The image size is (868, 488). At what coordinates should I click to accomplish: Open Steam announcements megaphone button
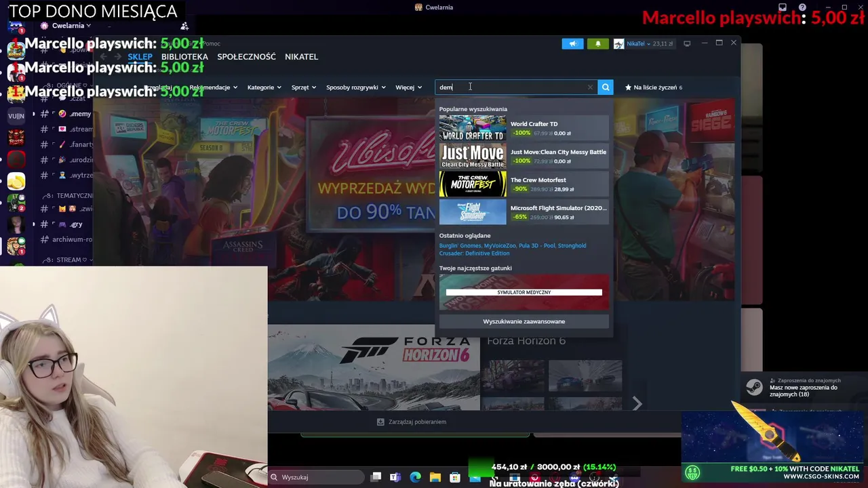pyautogui.click(x=572, y=43)
